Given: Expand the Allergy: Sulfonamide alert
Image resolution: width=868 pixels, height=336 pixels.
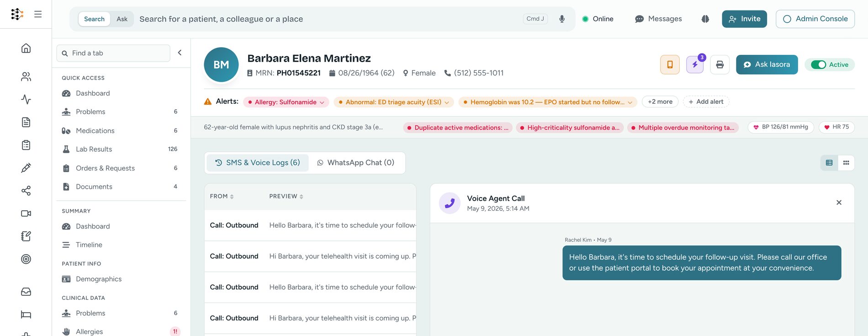Looking at the screenshot, I should (x=286, y=102).
